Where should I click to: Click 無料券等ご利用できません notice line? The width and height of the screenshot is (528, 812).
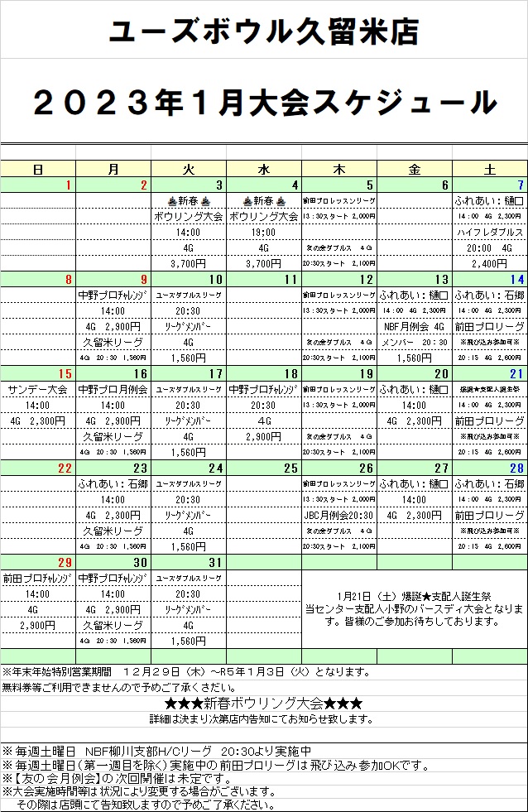tap(119, 688)
